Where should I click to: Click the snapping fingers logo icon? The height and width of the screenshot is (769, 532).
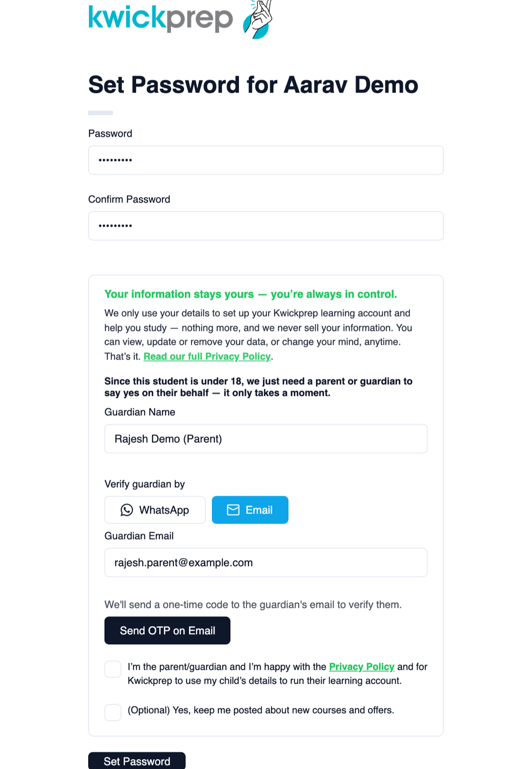pyautogui.click(x=258, y=20)
